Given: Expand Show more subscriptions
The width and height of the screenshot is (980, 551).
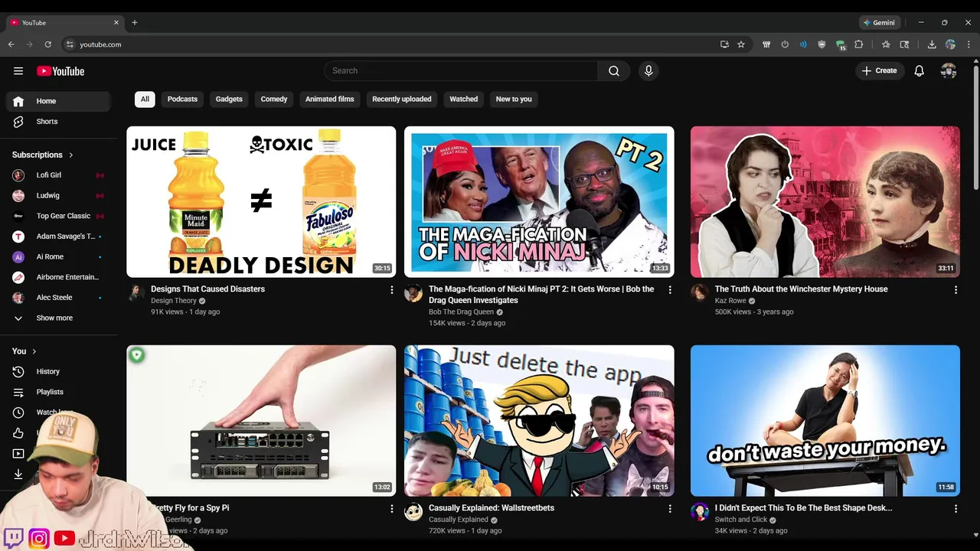Looking at the screenshot, I should (x=58, y=318).
